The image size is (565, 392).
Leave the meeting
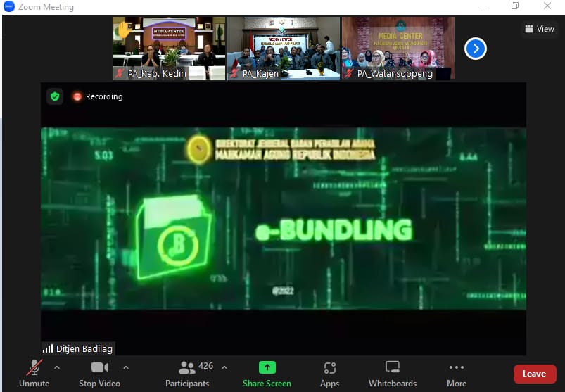[535, 374]
